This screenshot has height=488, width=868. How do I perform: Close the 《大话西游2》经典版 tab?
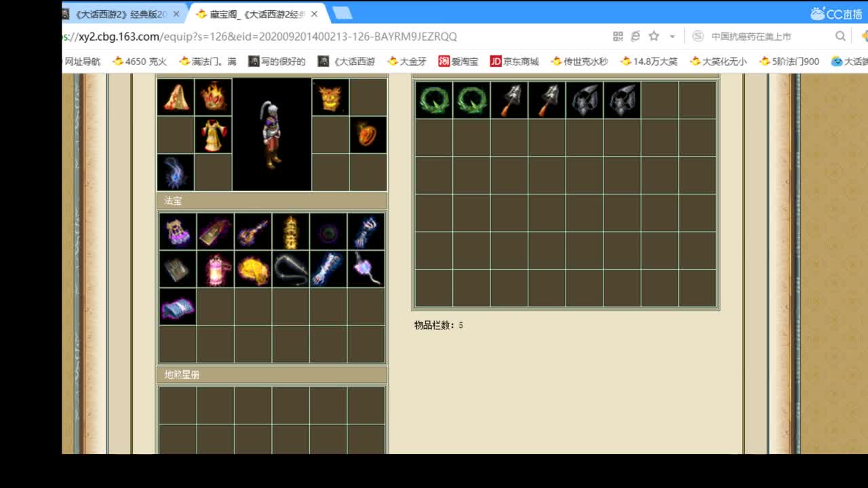click(176, 14)
